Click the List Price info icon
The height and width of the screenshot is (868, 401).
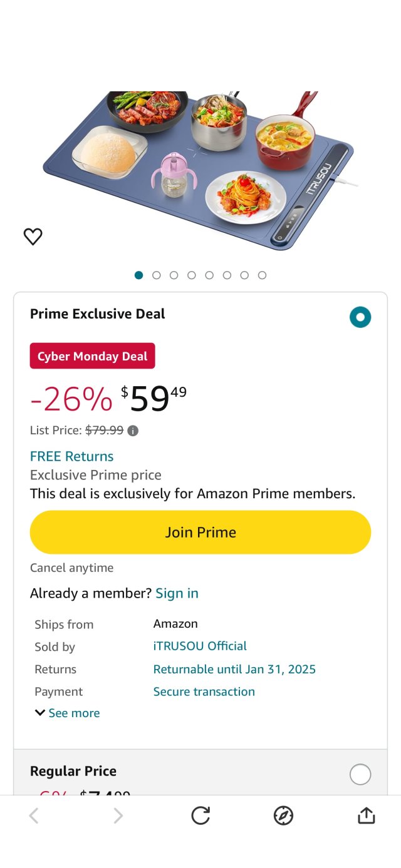click(x=133, y=431)
